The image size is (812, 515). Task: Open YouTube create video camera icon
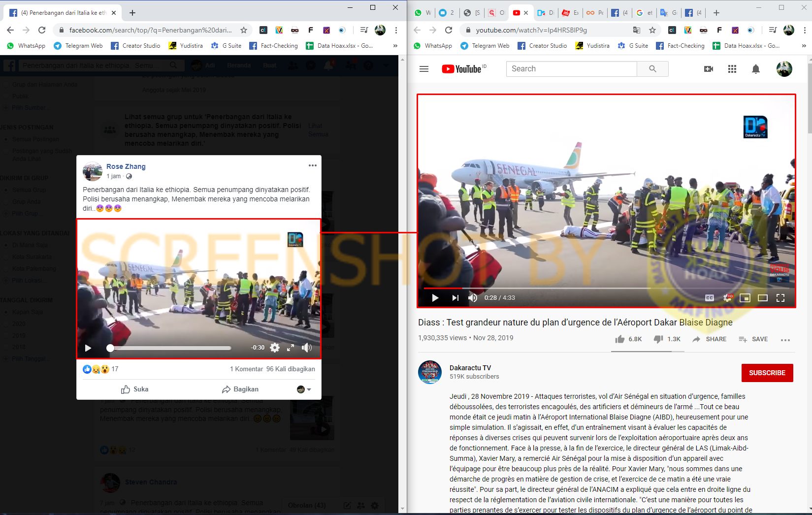click(709, 69)
